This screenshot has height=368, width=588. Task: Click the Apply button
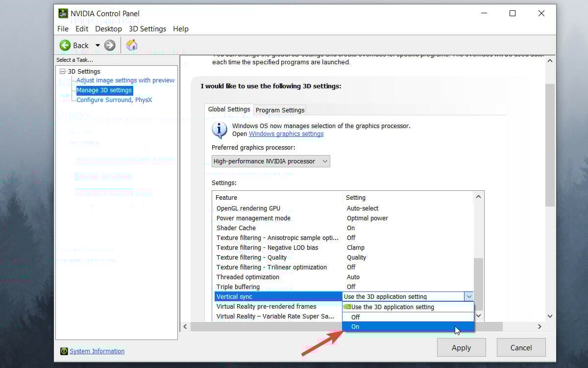[x=461, y=347]
